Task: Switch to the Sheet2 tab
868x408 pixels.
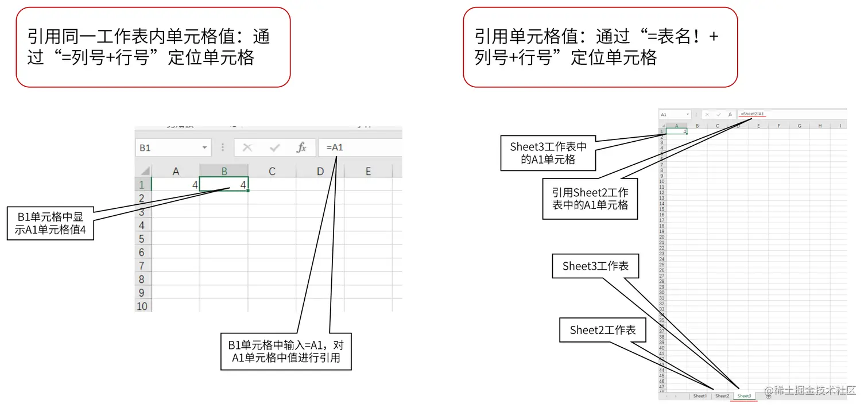Action: (722, 395)
